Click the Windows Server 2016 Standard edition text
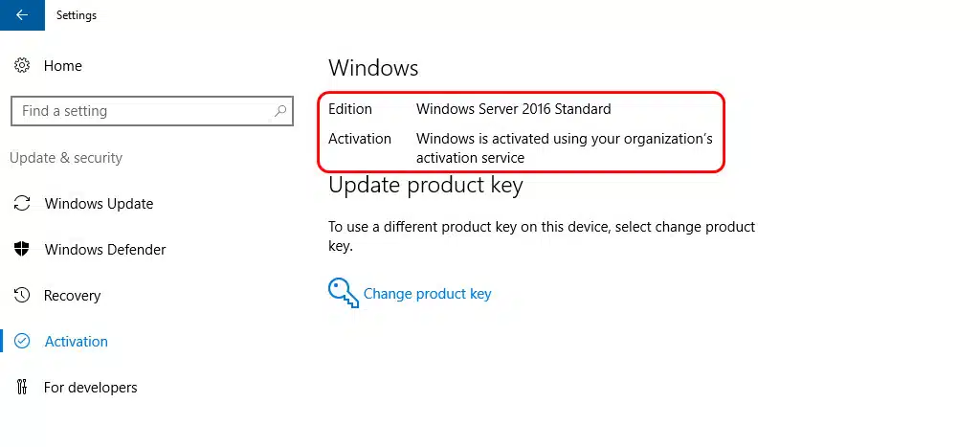This screenshot has width=980, height=447. click(513, 109)
